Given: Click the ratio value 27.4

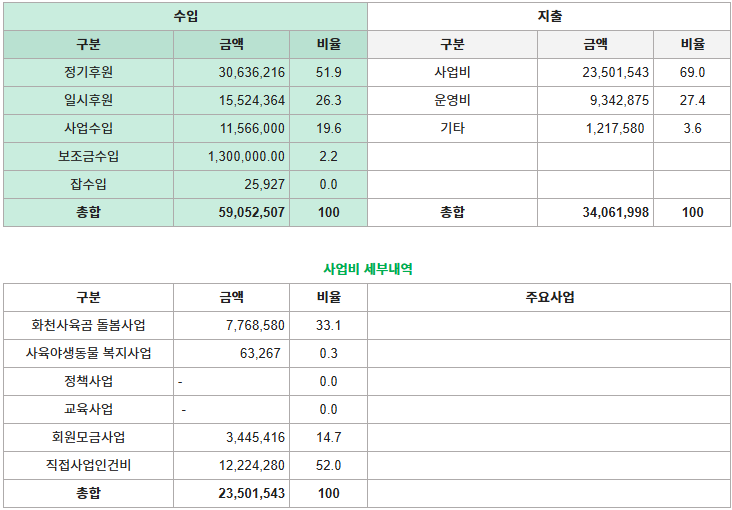Looking at the screenshot, I should coord(692,100).
